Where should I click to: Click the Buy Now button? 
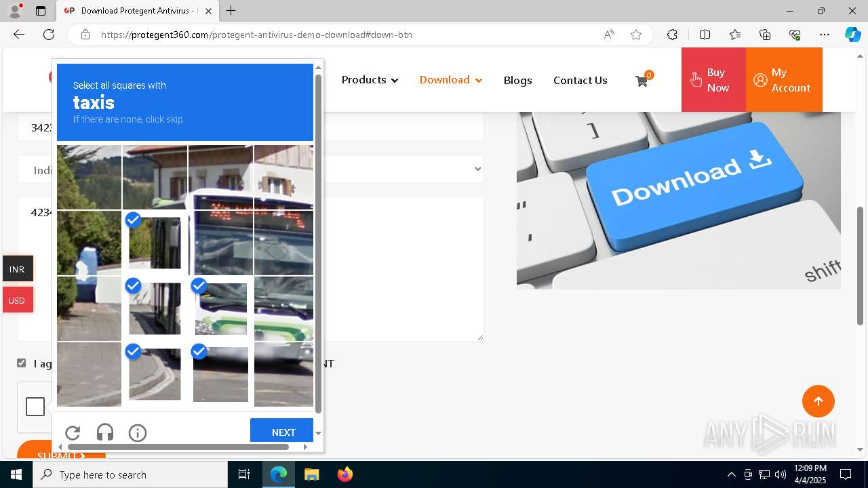(x=713, y=80)
